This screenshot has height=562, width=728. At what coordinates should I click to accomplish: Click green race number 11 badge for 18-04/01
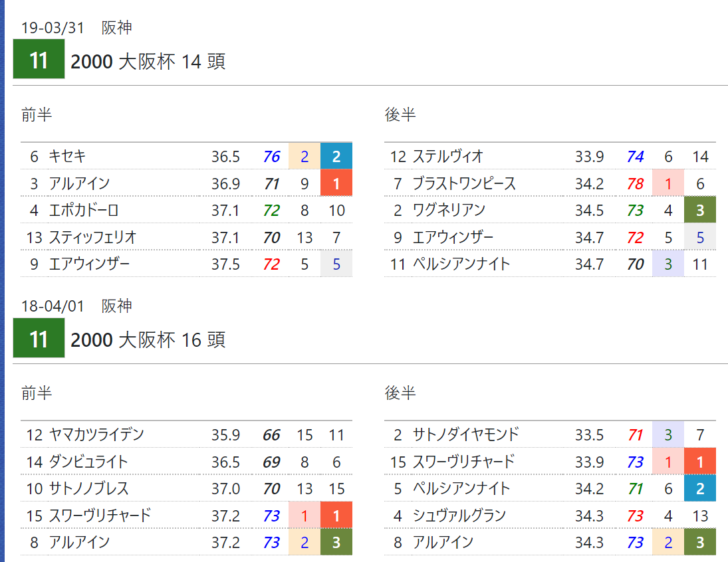coord(39,337)
